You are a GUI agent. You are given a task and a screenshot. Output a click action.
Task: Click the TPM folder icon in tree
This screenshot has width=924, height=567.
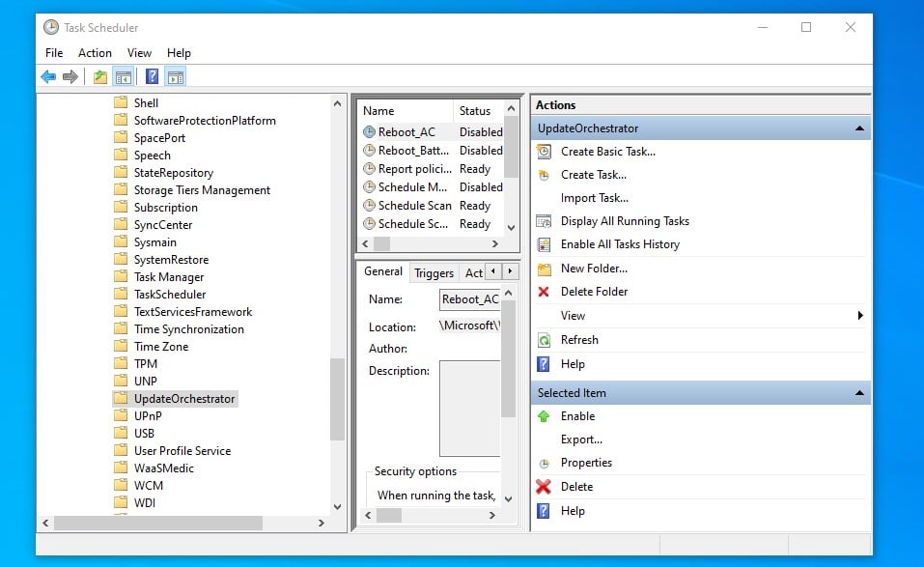click(x=121, y=363)
